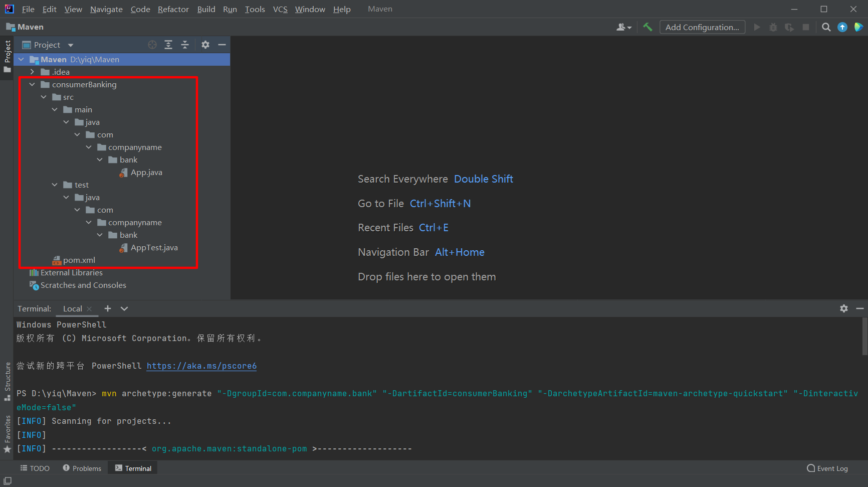Open the TODO tool window tab

click(35, 468)
